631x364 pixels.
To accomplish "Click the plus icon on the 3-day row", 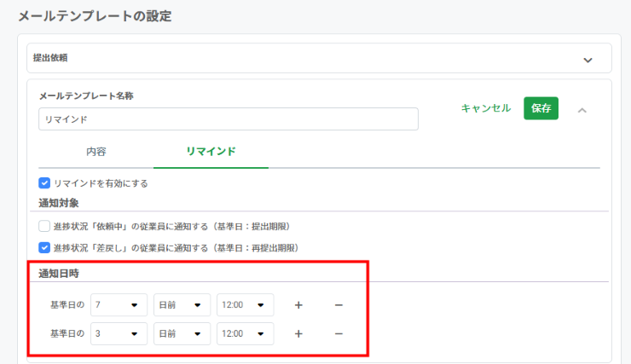I will click(x=298, y=334).
